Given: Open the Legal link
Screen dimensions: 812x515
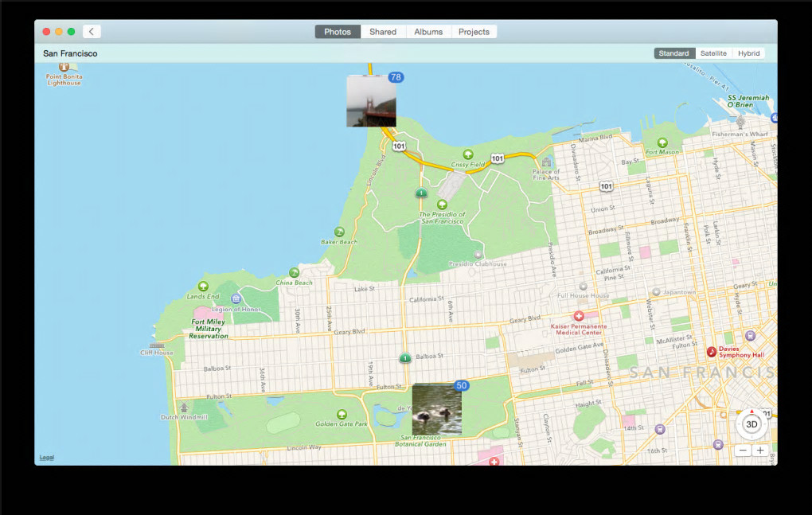Looking at the screenshot, I should [47, 458].
